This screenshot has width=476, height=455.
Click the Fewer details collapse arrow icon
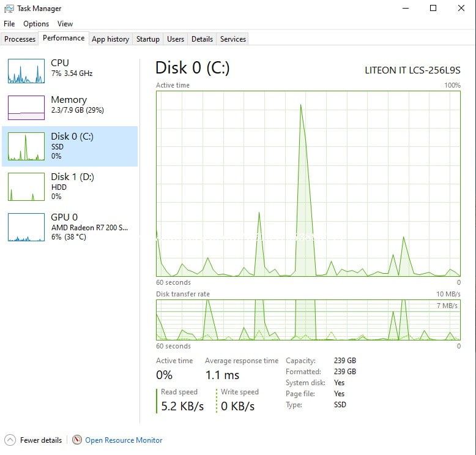[x=10, y=440]
